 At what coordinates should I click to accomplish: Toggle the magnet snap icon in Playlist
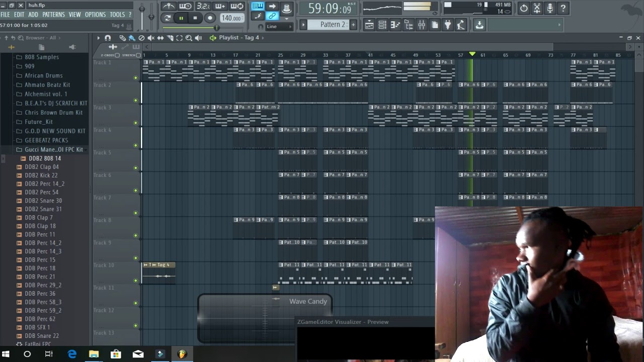(x=108, y=38)
